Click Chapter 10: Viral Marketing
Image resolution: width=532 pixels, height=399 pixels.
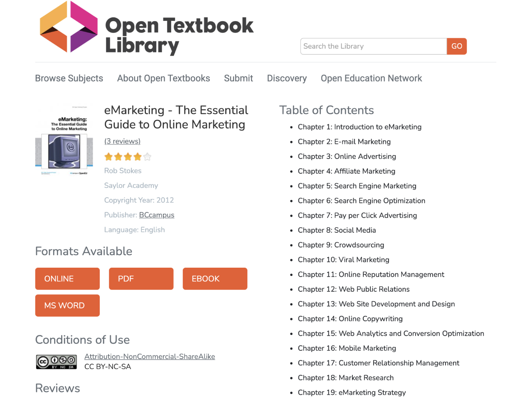click(x=344, y=260)
